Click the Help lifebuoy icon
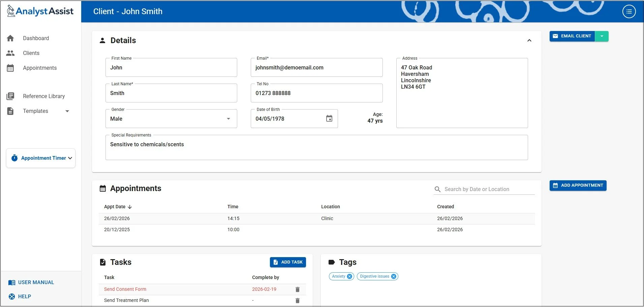644x307 pixels. pos(12,297)
